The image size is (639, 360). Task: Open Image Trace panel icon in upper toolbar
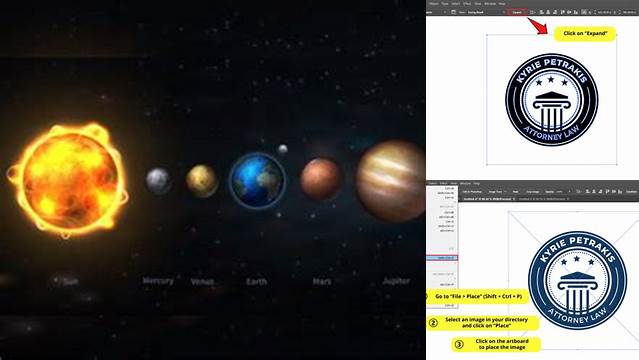[453, 12]
